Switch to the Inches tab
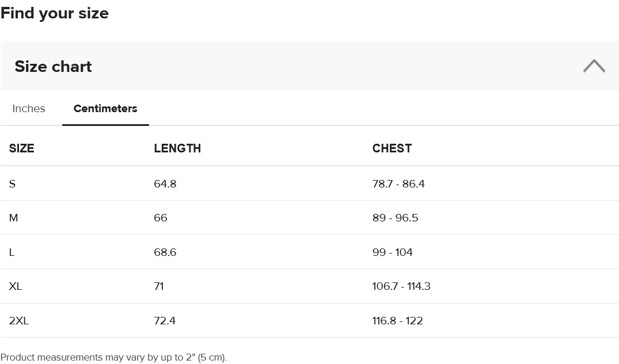Screen dimensions: 619x364 click(x=29, y=109)
